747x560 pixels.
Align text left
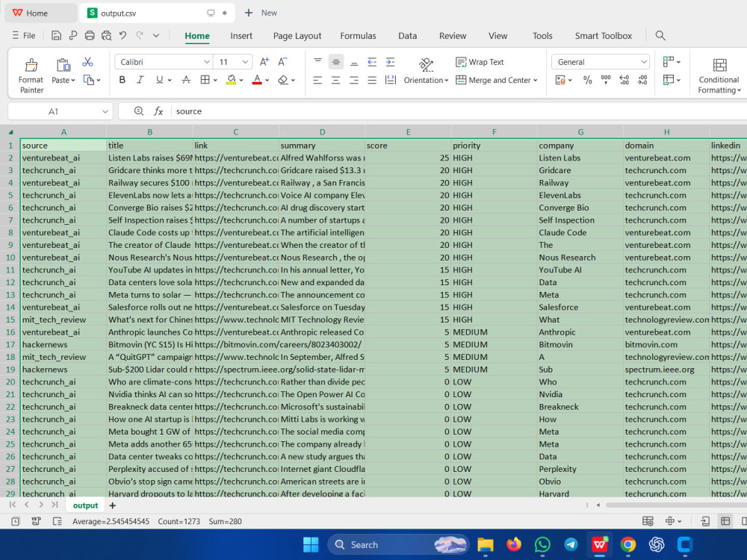[x=317, y=80]
